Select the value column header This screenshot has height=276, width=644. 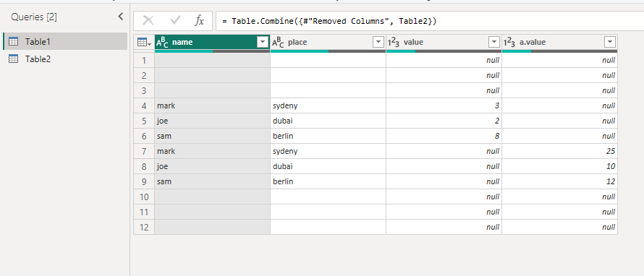pos(444,42)
